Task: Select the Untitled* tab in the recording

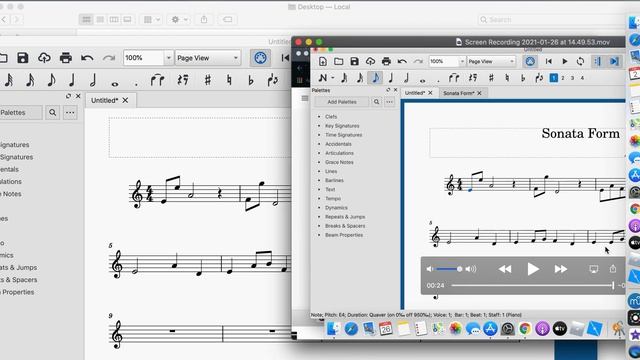Action: [x=415, y=93]
